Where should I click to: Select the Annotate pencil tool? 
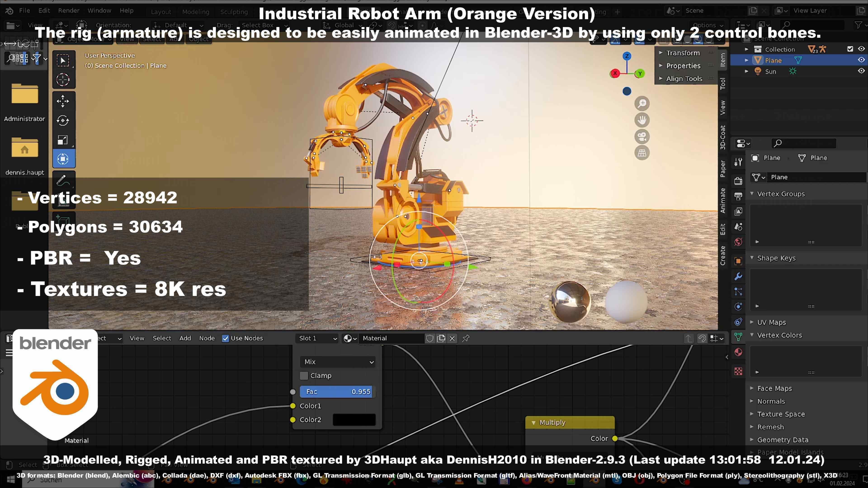tap(63, 180)
